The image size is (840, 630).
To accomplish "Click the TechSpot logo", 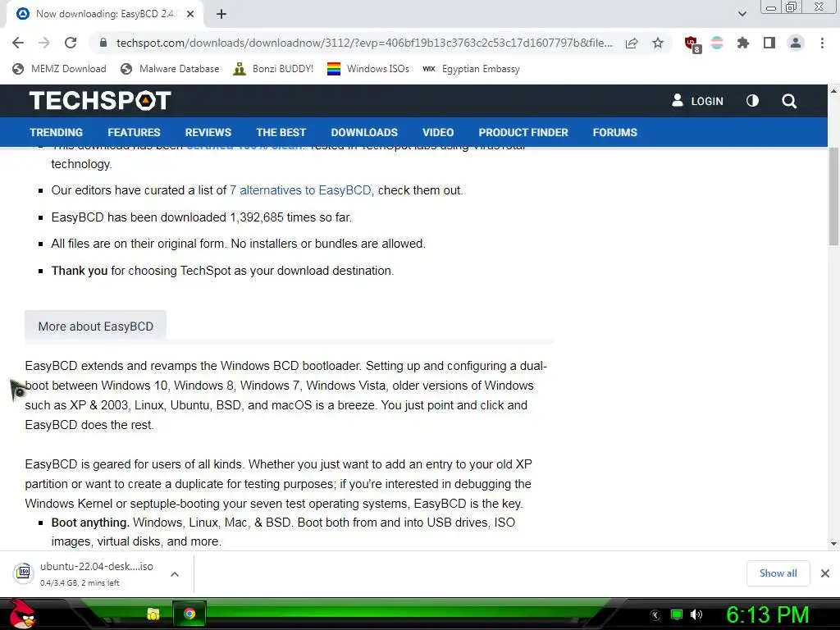I will tap(100, 101).
